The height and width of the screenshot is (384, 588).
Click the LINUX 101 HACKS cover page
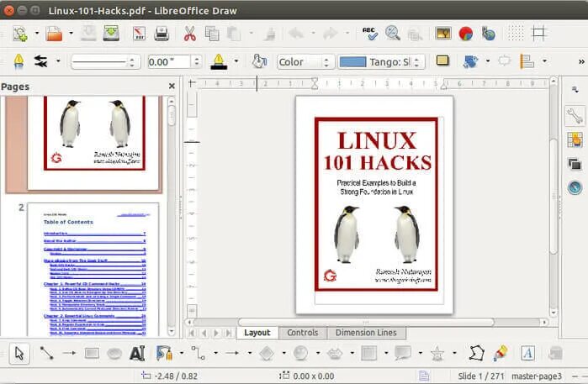tap(374, 204)
